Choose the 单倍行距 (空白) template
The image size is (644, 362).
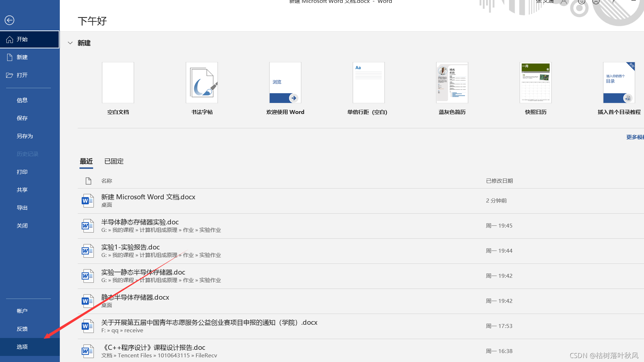(369, 83)
